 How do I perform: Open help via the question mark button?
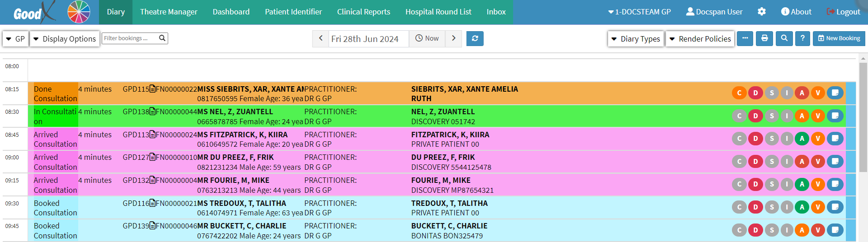pyautogui.click(x=802, y=39)
